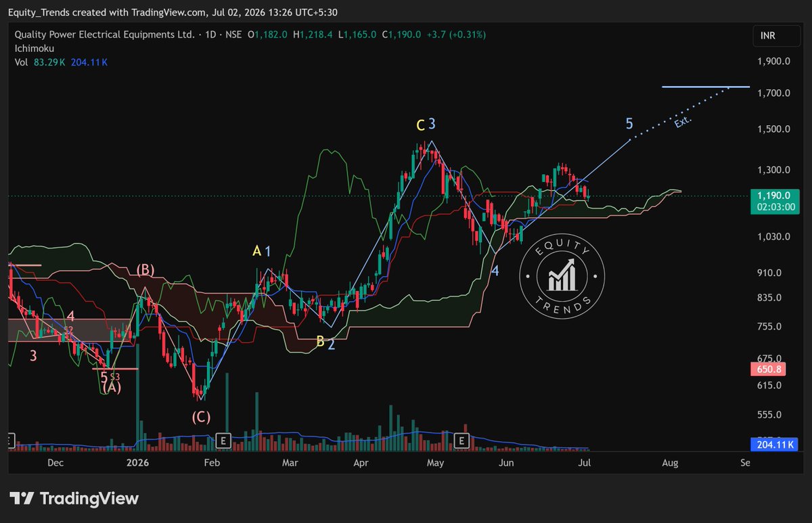Click the Dec label on time axis

click(55, 463)
